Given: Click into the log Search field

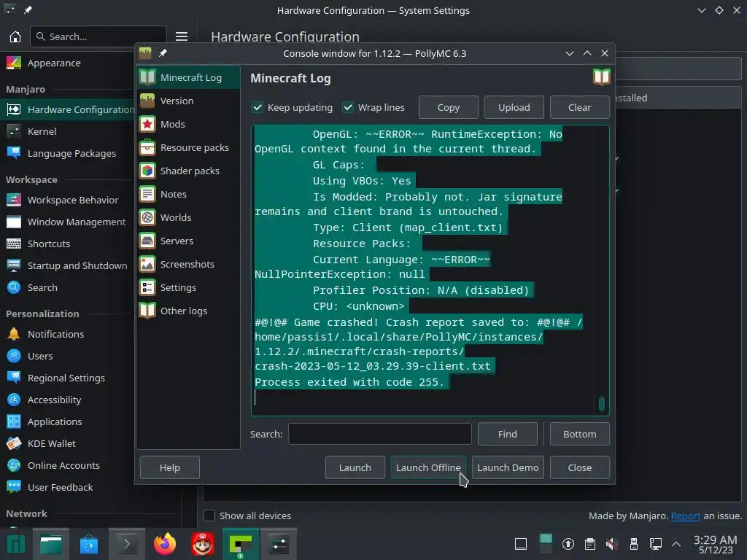Looking at the screenshot, I should tap(379, 434).
